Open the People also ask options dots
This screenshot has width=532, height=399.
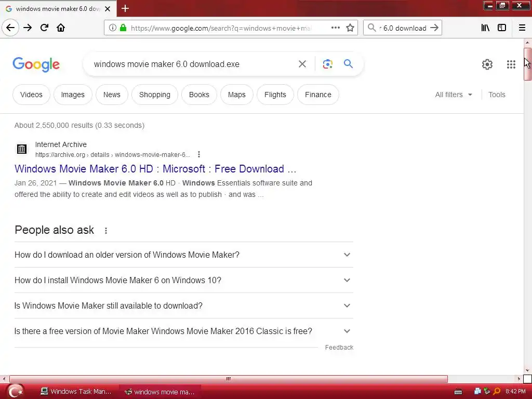pos(106,231)
